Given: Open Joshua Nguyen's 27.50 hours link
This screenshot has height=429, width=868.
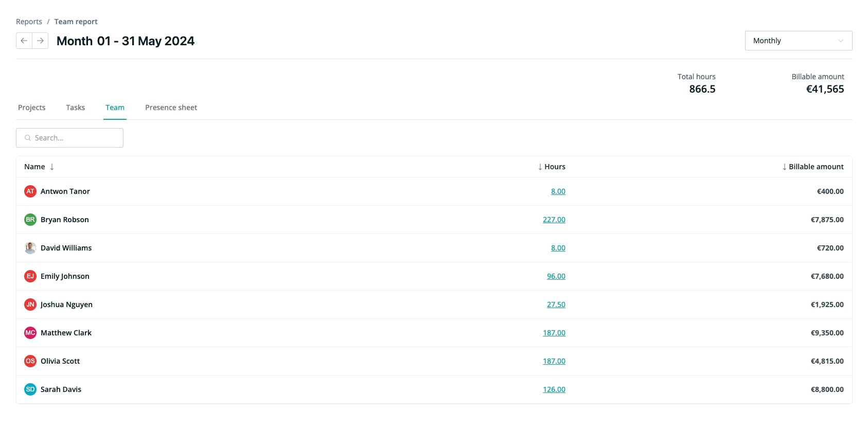Looking at the screenshot, I should [x=556, y=305].
